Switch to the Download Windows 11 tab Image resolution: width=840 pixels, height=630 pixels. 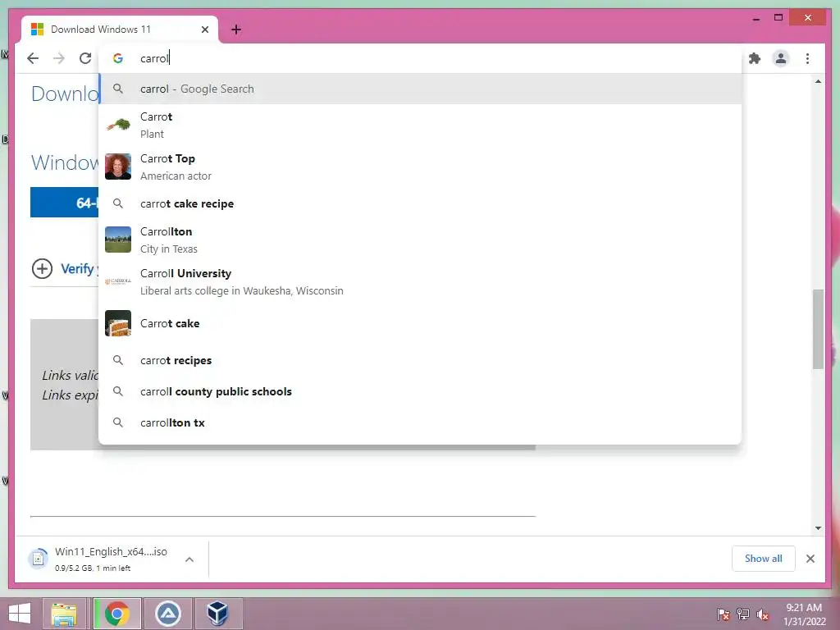[x=121, y=30]
